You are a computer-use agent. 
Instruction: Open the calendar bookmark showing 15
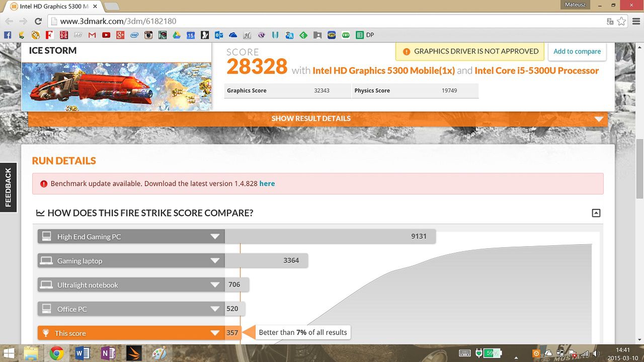(x=191, y=35)
